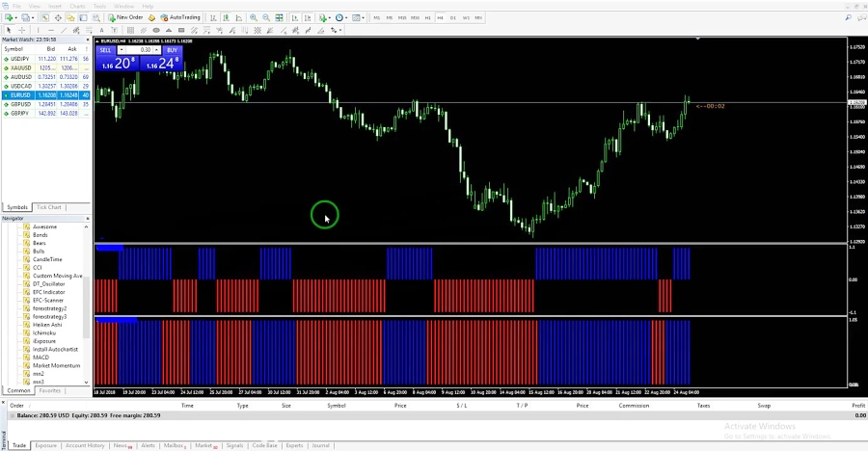Toggle the Data Window crosshair icon
868x451 pixels.
click(x=58, y=17)
